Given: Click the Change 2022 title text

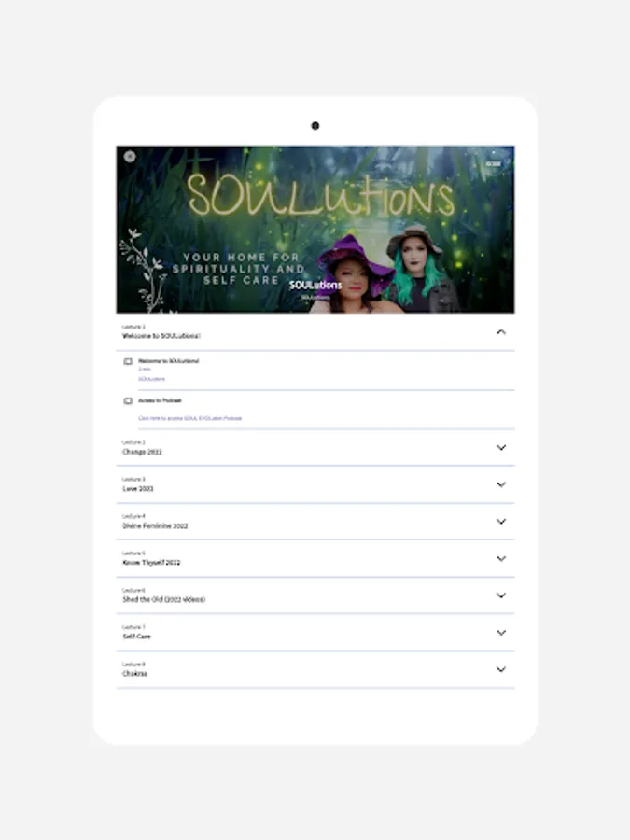Looking at the screenshot, I should tap(142, 452).
